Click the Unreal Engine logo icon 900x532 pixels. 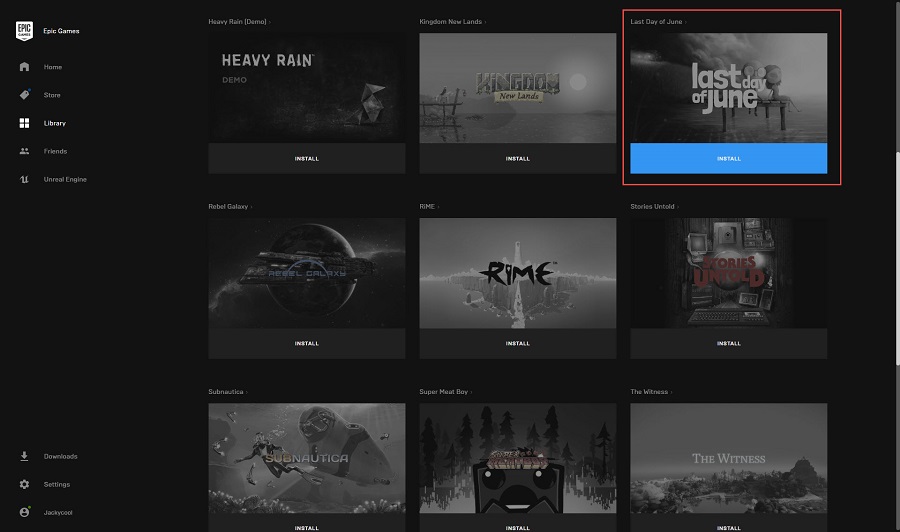[x=24, y=179]
